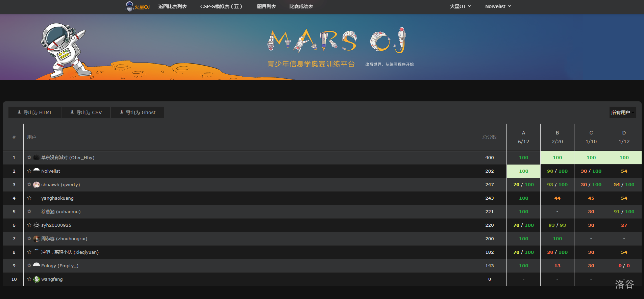This screenshot has width=644, height=299.
Task: Click the avatar next to OIer_Hhy
Action: (36, 157)
